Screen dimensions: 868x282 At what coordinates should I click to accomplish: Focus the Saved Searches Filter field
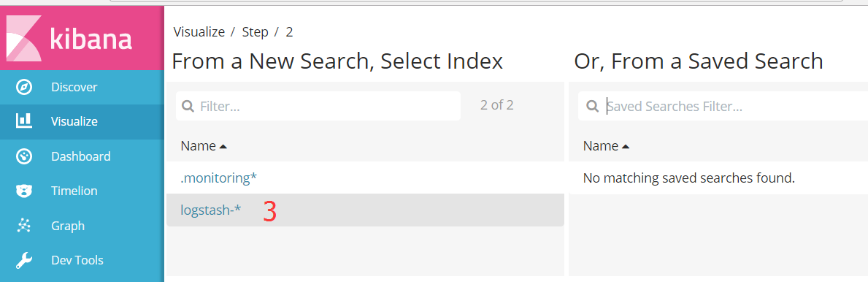[x=723, y=106]
